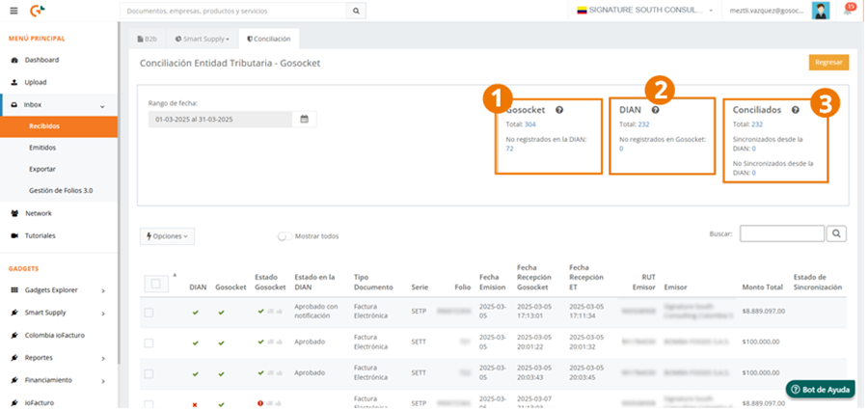
Task: Click the 'Aprobado con notificación' cell
Action: 316,311
